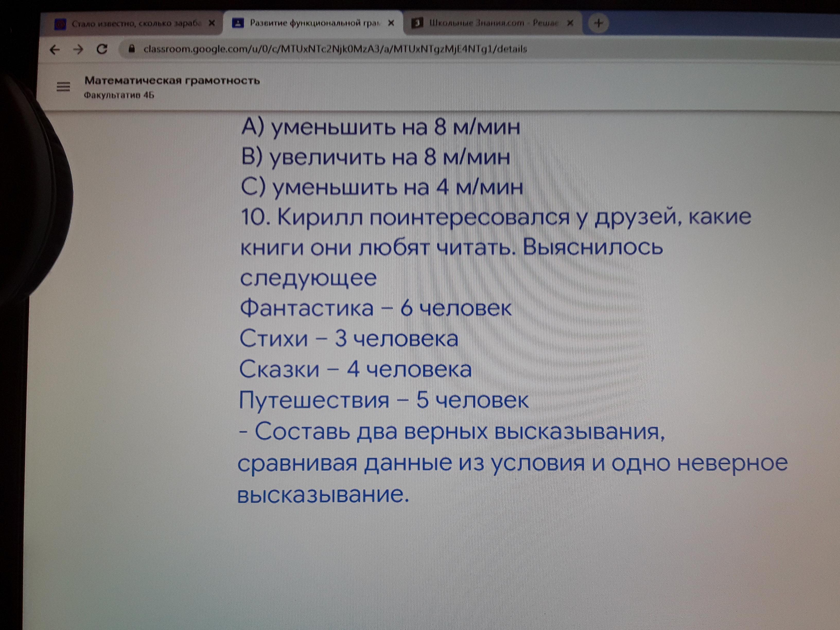Click 'Факультатив 4Б' subtitle text
The image size is (840, 630).
tap(119, 95)
